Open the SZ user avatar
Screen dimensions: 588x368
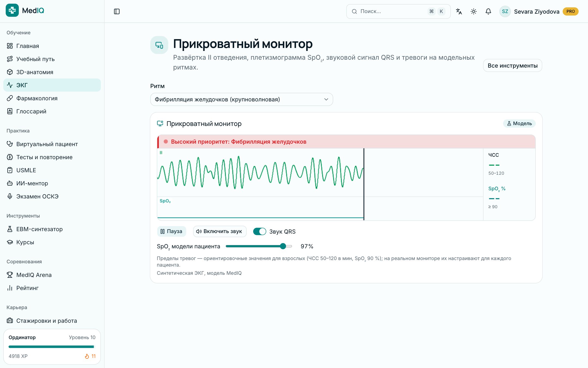pyautogui.click(x=505, y=11)
